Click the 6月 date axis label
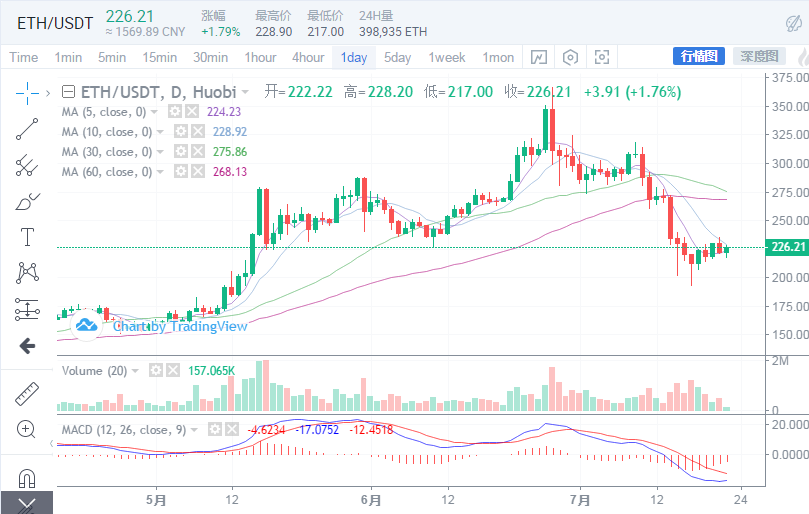The height and width of the screenshot is (514, 809). (x=370, y=500)
